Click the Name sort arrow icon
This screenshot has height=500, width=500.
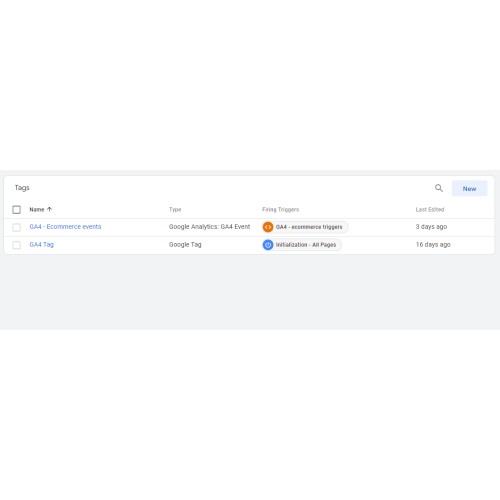50,209
